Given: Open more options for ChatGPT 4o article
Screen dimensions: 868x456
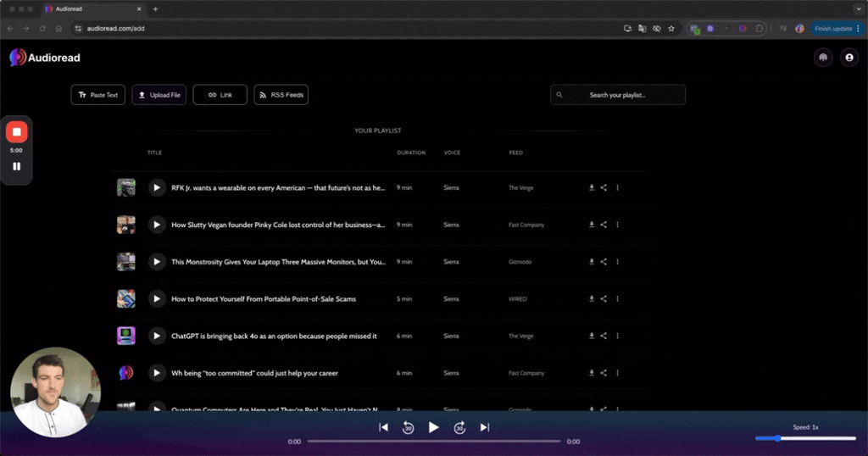Looking at the screenshot, I should coord(617,336).
